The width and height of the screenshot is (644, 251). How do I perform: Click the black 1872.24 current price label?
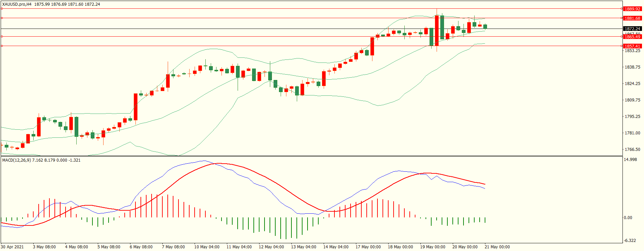632,29
